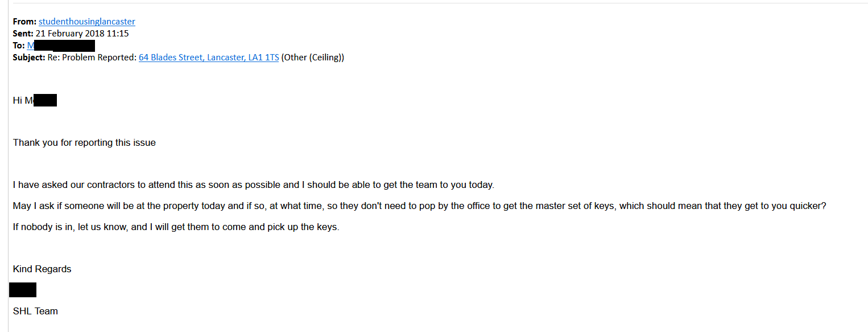Click the "SHL Team" signature text
Viewport: 868px width, 332px height.
[35, 311]
